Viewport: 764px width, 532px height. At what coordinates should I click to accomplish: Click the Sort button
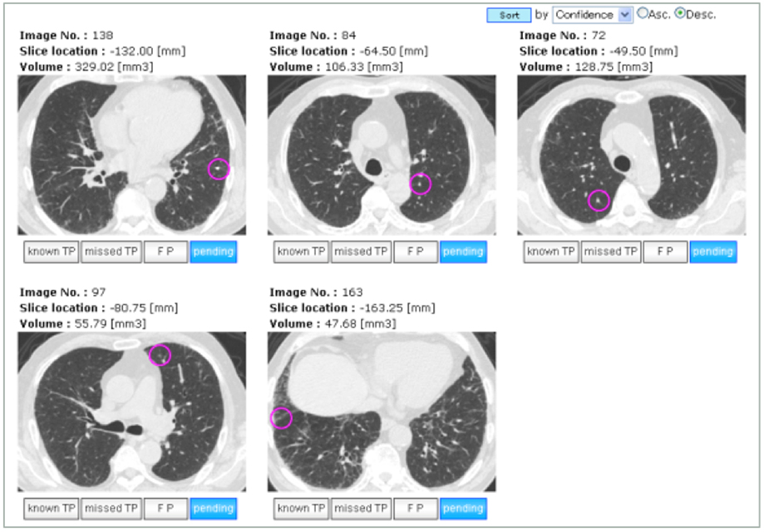[x=509, y=15]
